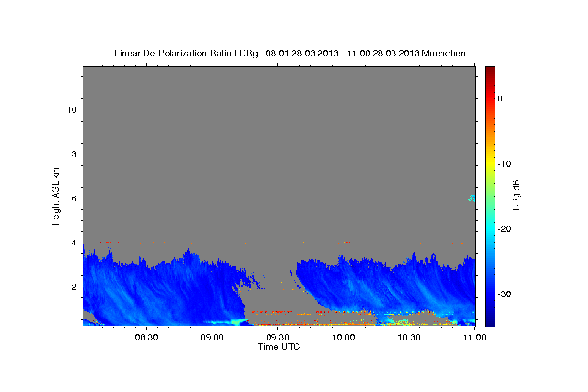This screenshot has height=392, width=588.
Task: Click the colorbar value -20
Action: 504,229
